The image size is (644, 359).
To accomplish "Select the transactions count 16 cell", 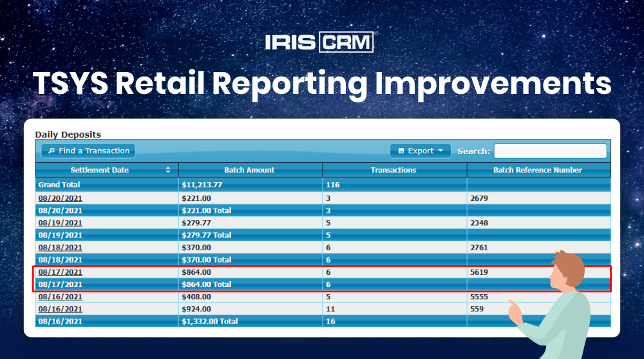I will coord(395,321).
